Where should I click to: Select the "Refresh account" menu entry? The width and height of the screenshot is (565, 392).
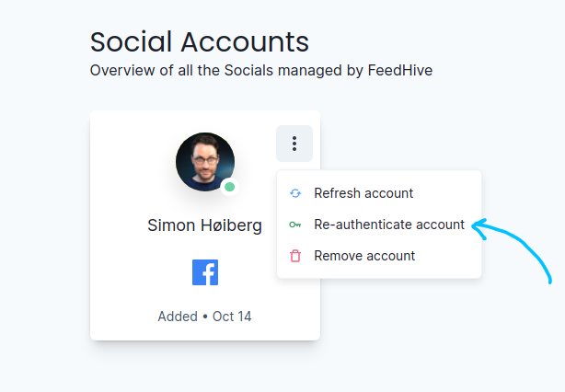[x=363, y=193]
